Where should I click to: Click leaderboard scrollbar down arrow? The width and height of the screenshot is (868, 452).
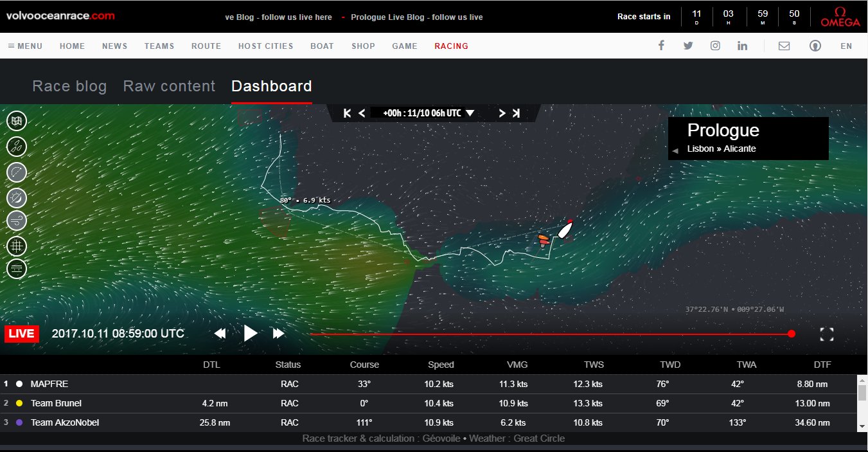pos(863,426)
